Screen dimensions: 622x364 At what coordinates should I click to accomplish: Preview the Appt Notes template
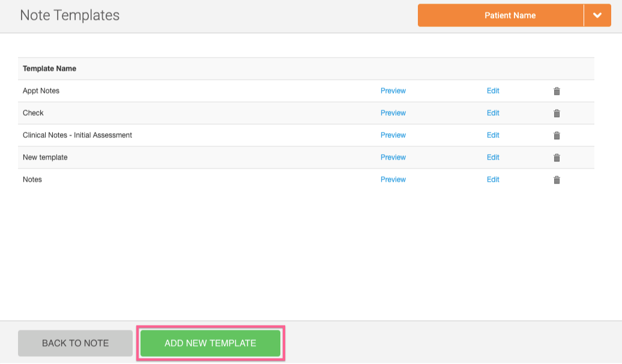[x=393, y=91]
